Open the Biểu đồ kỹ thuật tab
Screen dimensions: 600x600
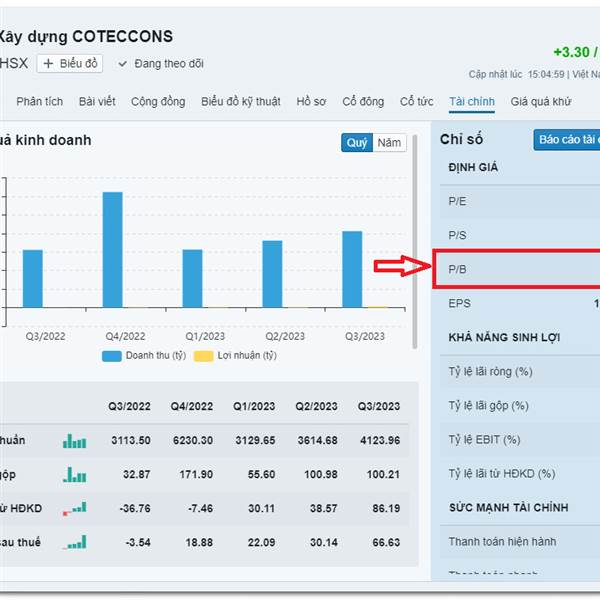point(241,101)
